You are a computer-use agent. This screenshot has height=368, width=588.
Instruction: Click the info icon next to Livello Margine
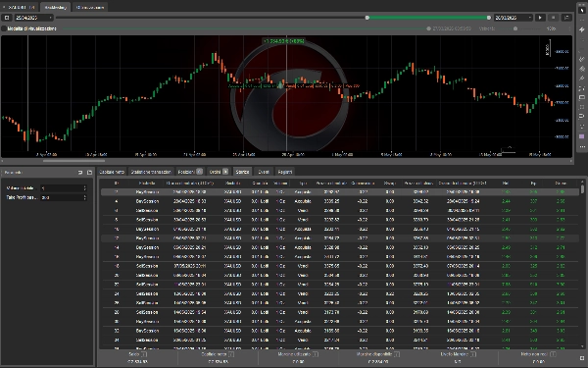click(x=473, y=354)
